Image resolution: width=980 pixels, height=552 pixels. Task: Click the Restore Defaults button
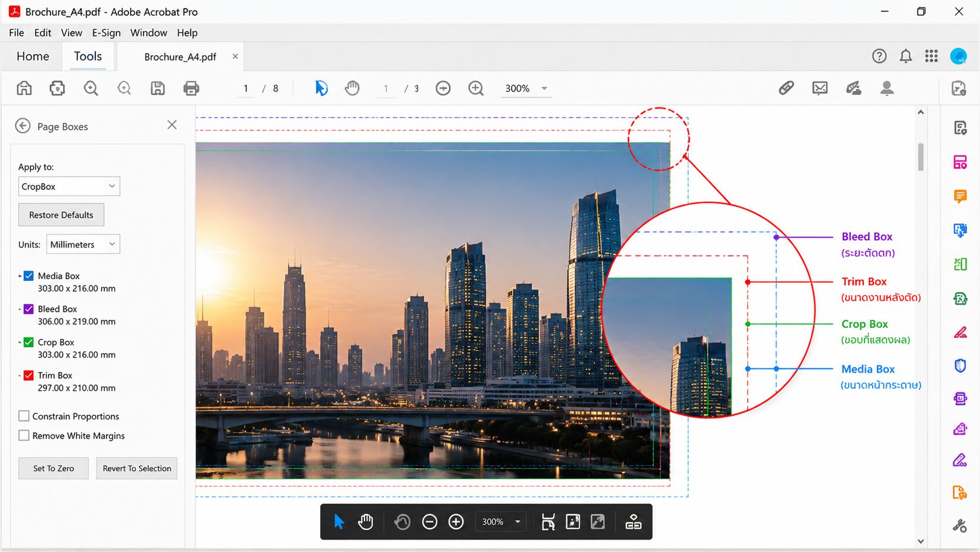pos(61,215)
